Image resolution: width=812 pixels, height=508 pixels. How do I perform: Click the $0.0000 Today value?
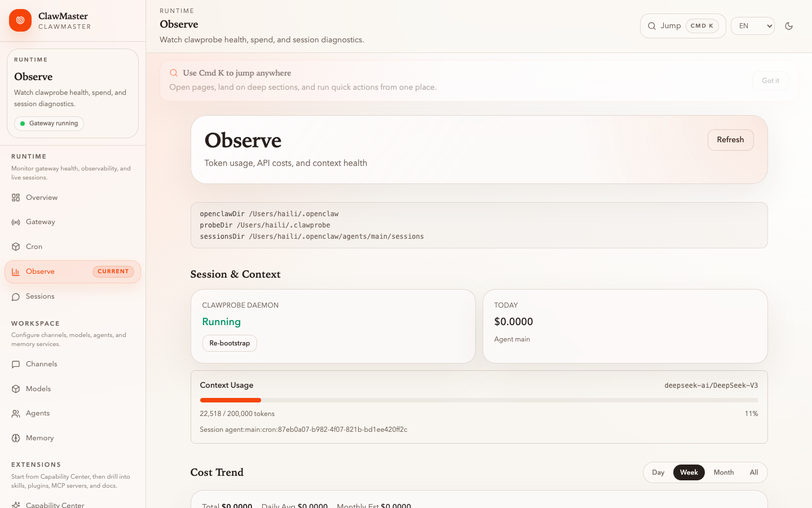[514, 322]
